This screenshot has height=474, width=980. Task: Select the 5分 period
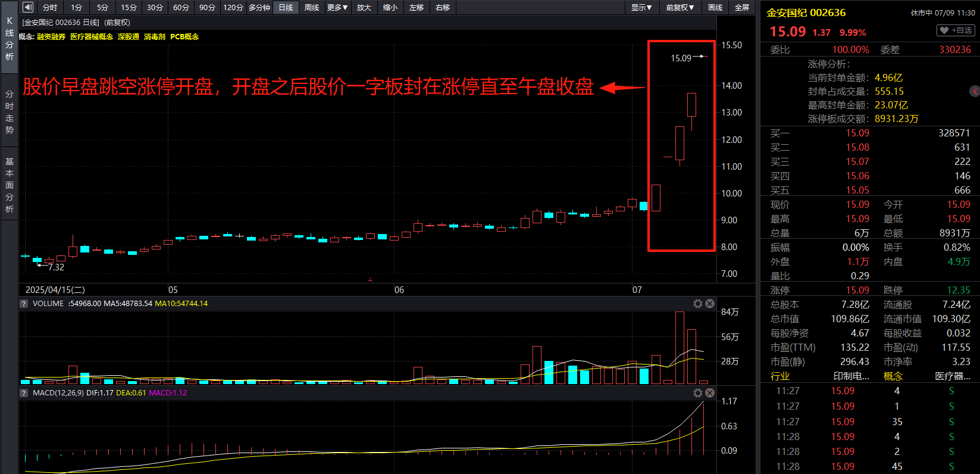click(102, 7)
